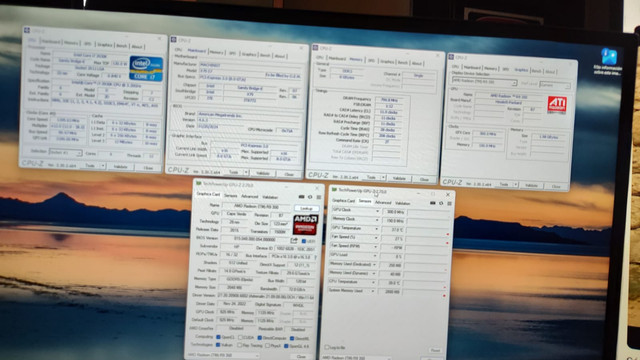Toggle the OpenGL 4.6 checkbox
The image size is (640, 360).
[286, 346]
